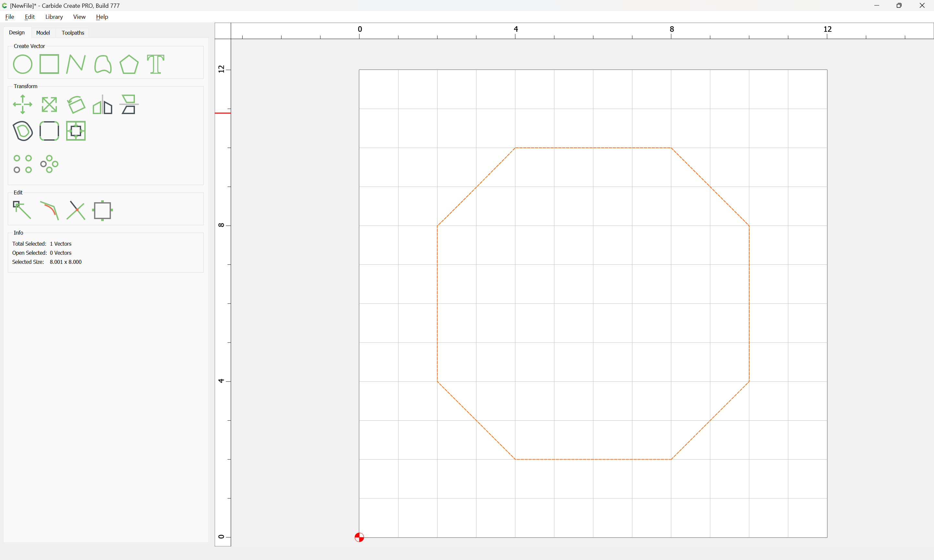Activate the Text creation tool

(x=156, y=64)
